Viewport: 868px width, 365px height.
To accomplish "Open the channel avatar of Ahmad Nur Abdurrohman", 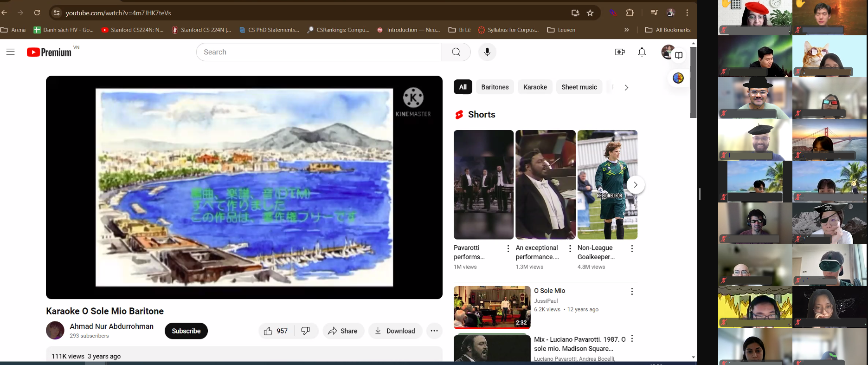I will (x=55, y=330).
